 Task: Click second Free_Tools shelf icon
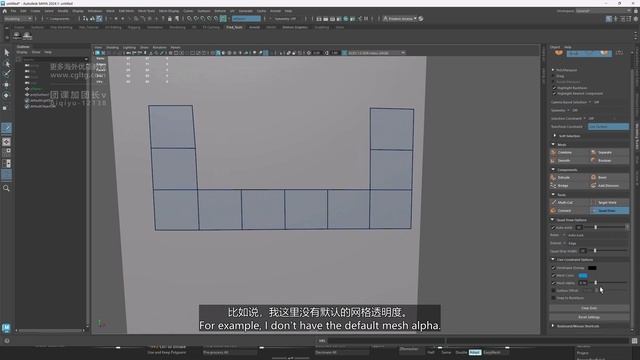27,36
